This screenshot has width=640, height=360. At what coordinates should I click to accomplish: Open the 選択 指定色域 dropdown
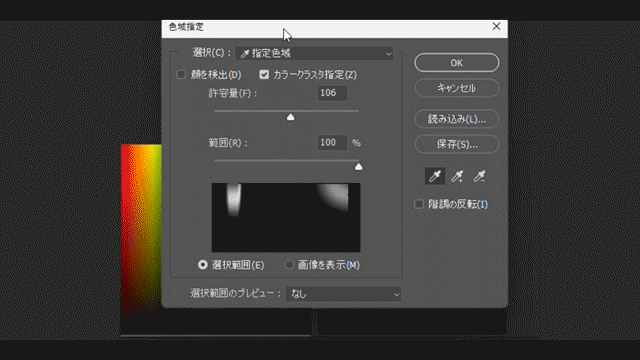click(x=314, y=53)
